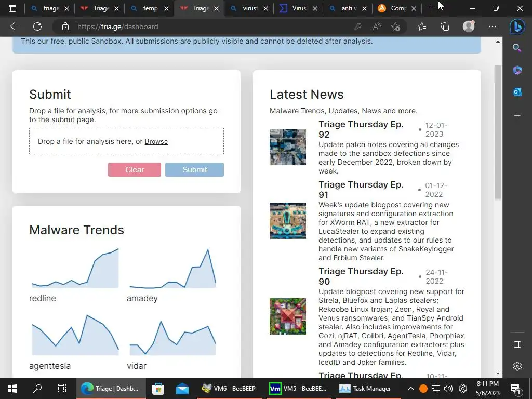Click the Ep. 92 news thumbnail
This screenshot has width=532, height=399.
pos(288,147)
